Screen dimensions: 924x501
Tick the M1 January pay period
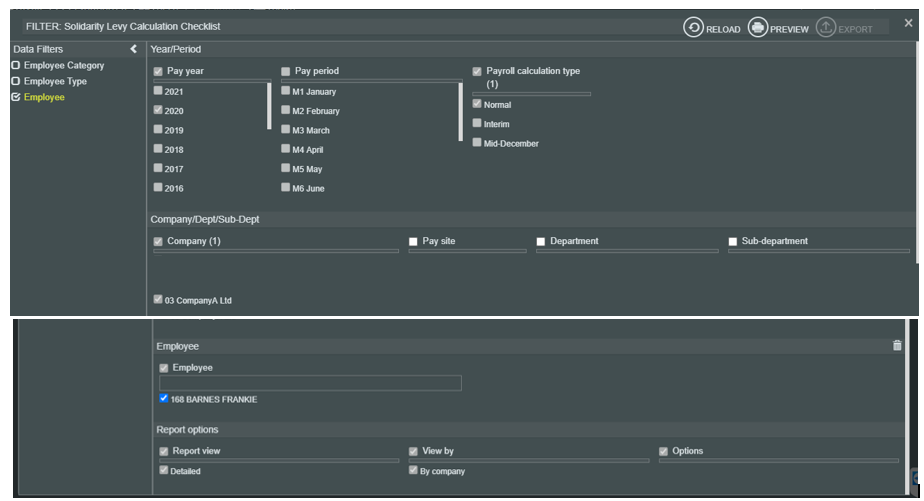[286, 91]
